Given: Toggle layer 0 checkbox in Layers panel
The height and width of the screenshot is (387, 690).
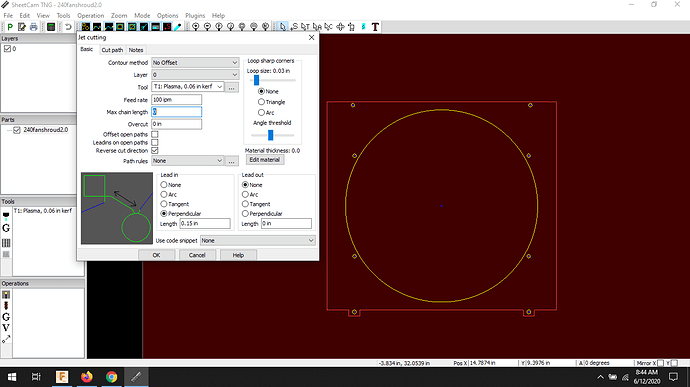Looking at the screenshot, I should pos(7,49).
